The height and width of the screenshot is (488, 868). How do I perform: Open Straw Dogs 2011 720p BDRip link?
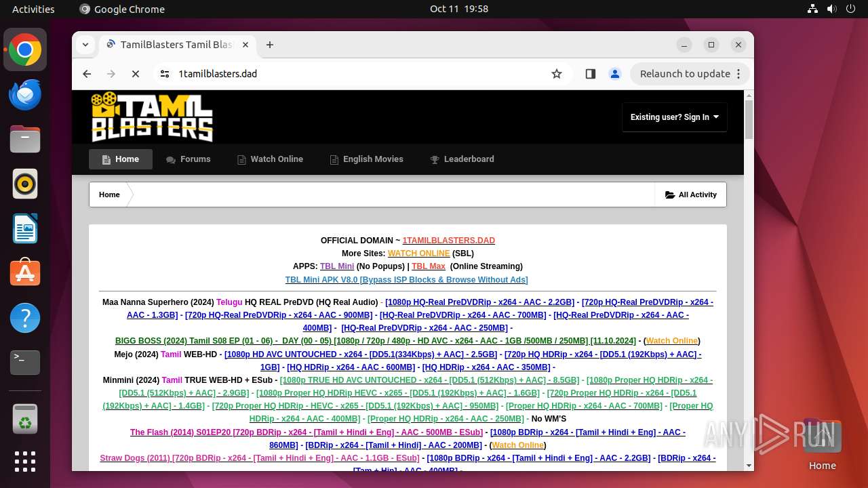tap(259, 458)
